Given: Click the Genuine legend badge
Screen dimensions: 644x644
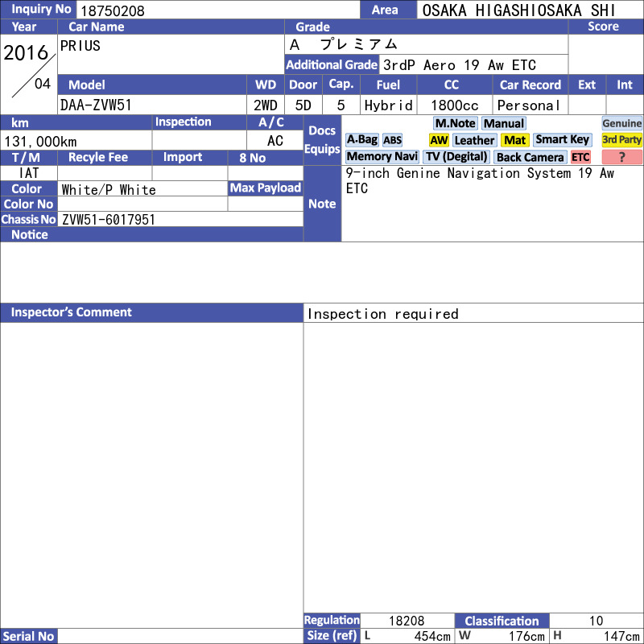Looking at the screenshot, I should click(621, 123).
